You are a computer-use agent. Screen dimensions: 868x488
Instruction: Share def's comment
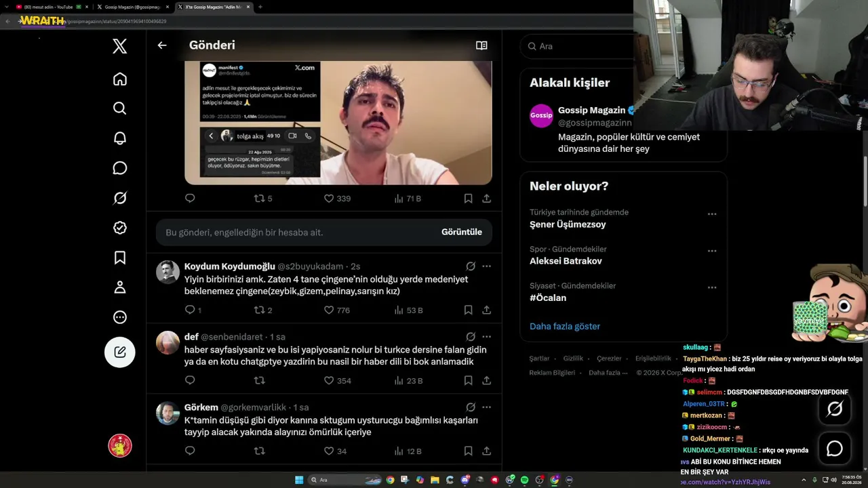[x=487, y=381]
